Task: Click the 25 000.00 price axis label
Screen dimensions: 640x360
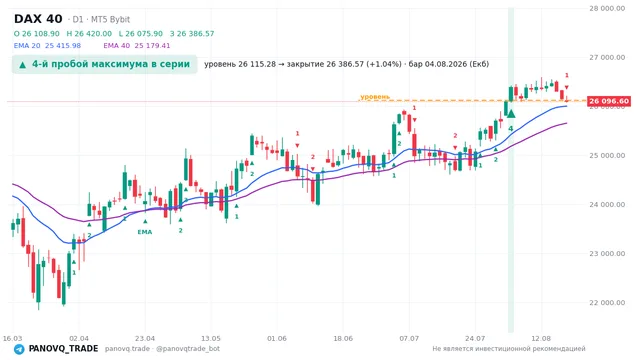Action: [x=607, y=155]
